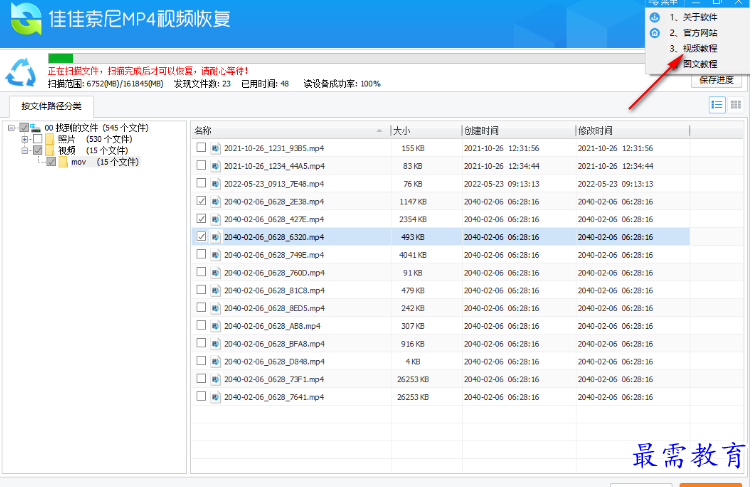Collapse the 视频 folder tree node
This screenshot has width=754, height=487.
pos(25,150)
